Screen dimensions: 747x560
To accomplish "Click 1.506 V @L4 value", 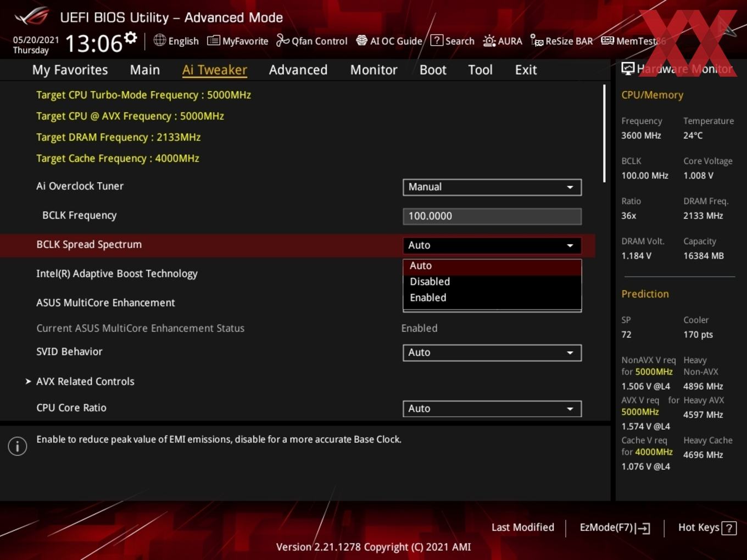I will 645,387.
